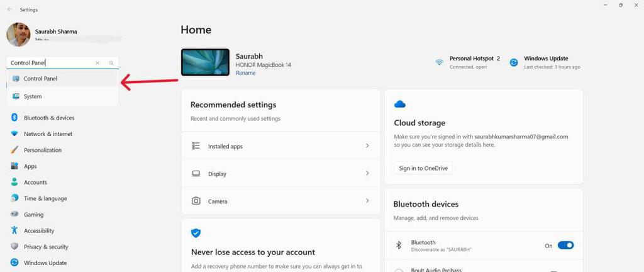Image resolution: width=644 pixels, height=272 pixels.
Task: Click the Bluetooth & devices sidebar icon
Action: click(14, 118)
